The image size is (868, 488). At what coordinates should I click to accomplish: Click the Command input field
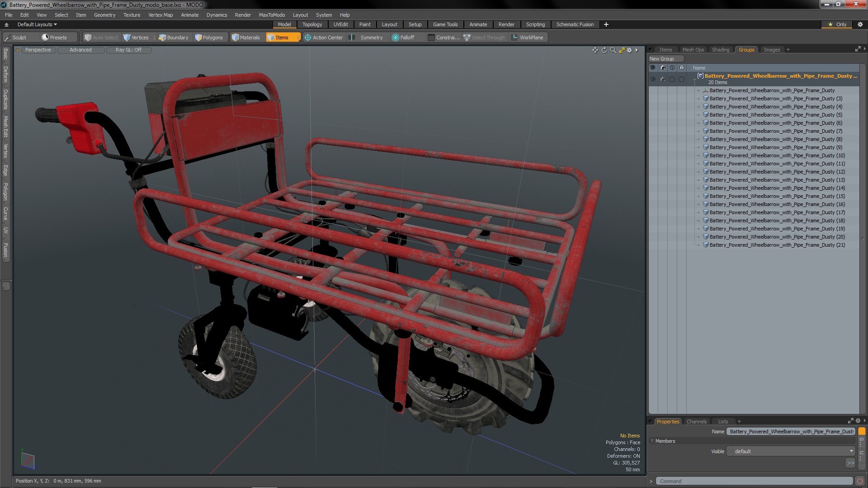point(754,481)
